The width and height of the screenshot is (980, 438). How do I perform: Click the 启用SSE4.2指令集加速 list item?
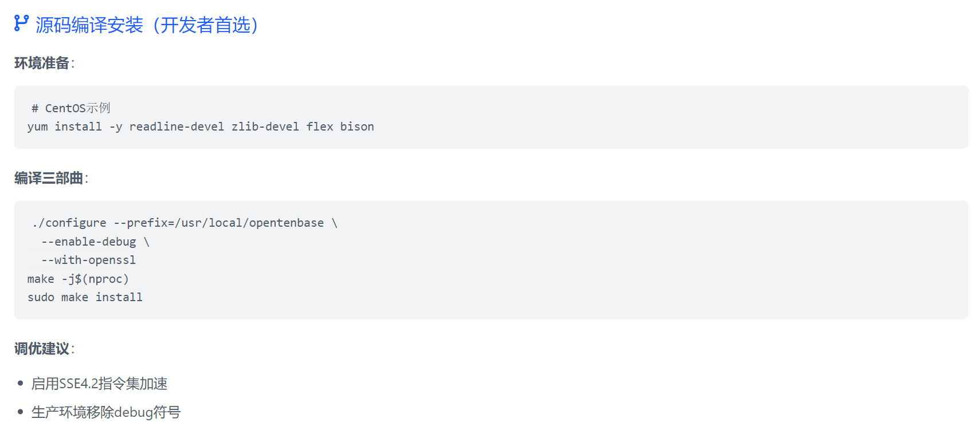[99, 384]
